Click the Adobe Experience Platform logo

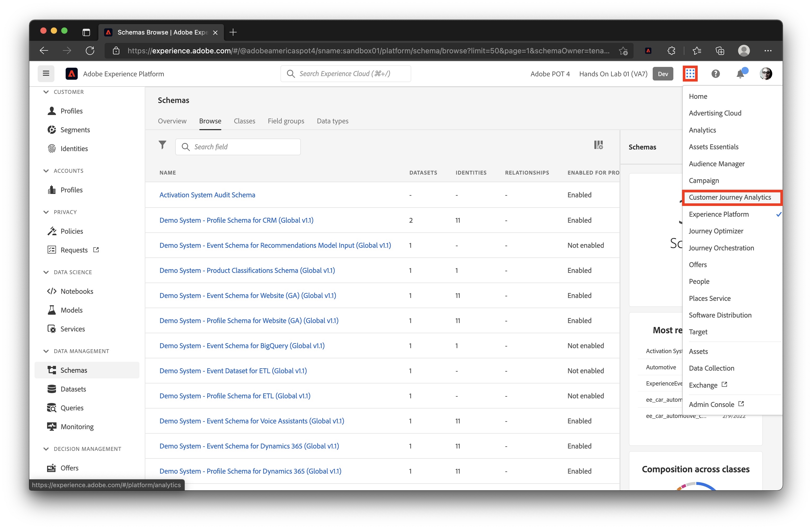71,74
